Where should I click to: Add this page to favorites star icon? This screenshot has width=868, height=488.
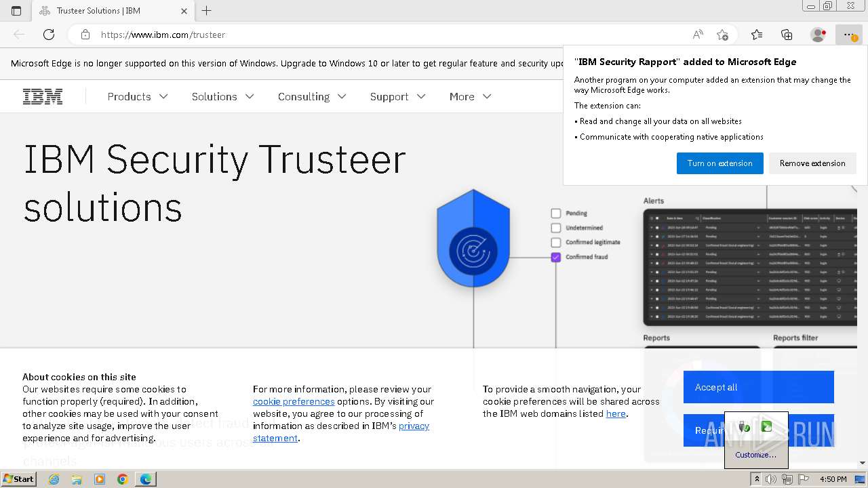[722, 35]
